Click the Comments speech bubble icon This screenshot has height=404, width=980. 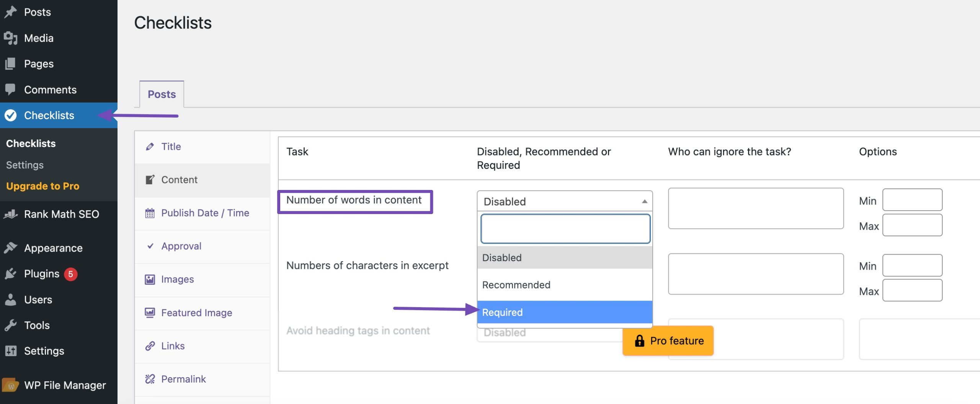11,89
